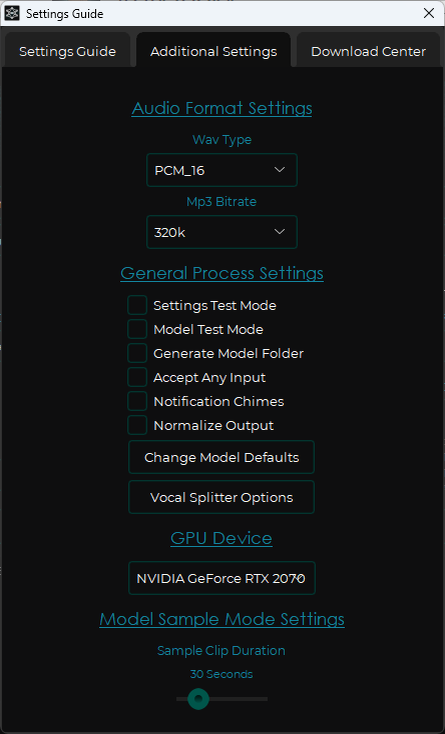This screenshot has height=734, width=445.
Task: Select the Additional Settings tab
Action: (213, 51)
